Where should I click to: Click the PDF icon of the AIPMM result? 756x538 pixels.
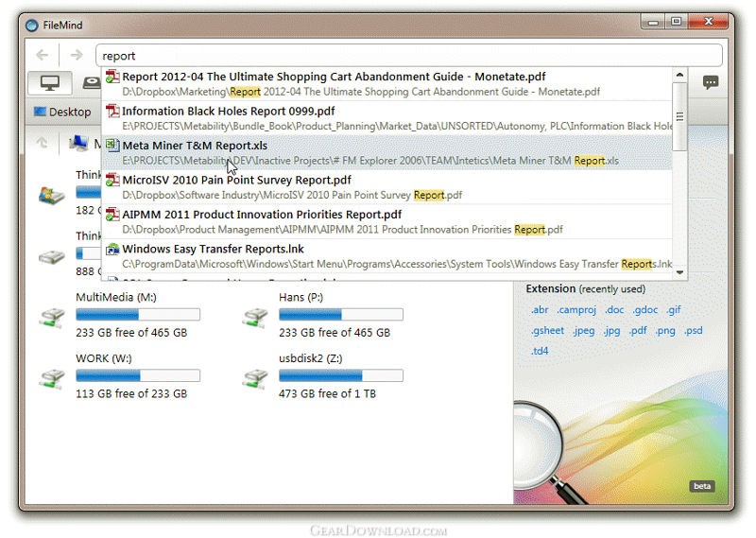112,215
